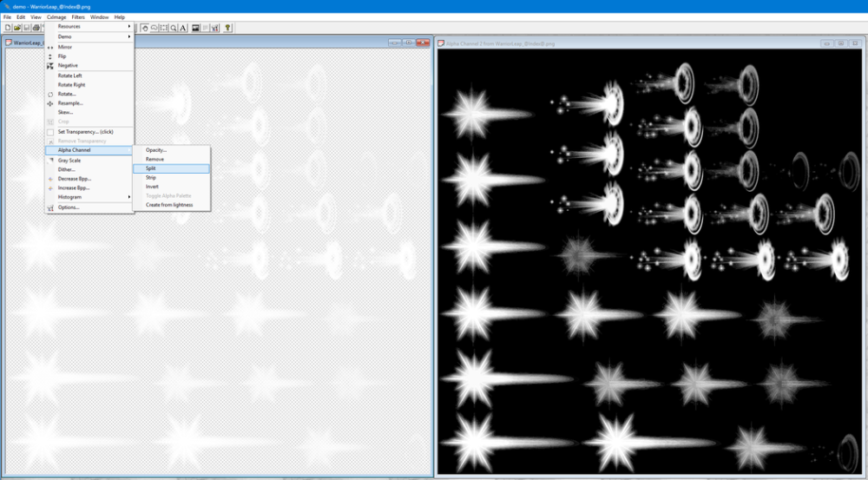Click the lamp help icon in toolbar
868x480 pixels.
227,28
